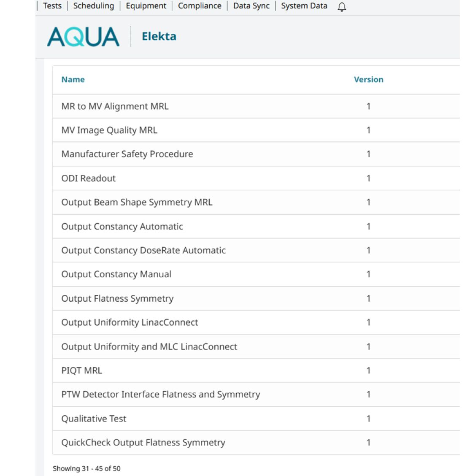Click the Elekta label beside the logo
This screenshot has width=470, height=476.
click(159, 36)
